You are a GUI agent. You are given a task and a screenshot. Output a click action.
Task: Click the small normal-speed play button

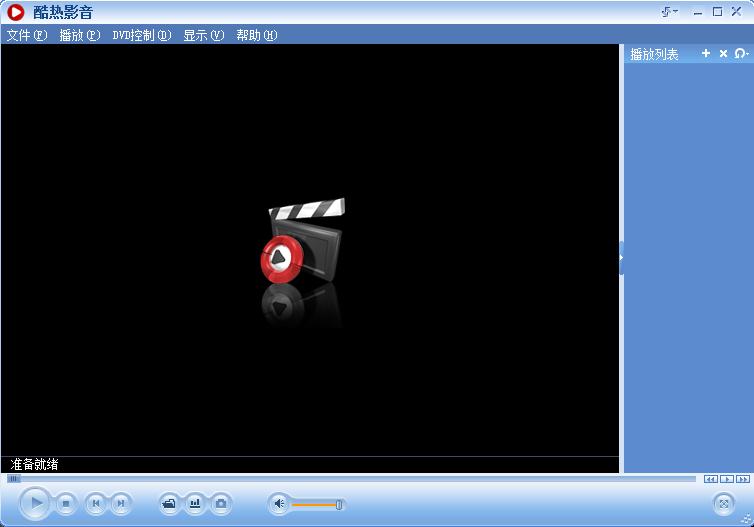727,479
